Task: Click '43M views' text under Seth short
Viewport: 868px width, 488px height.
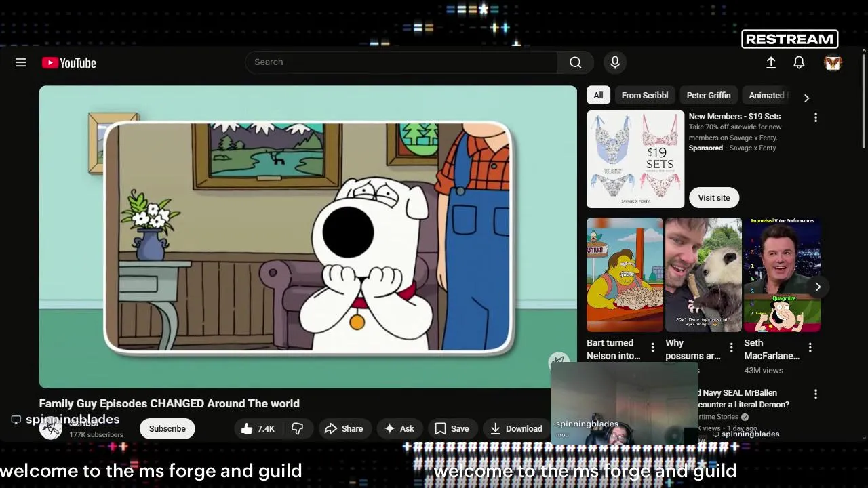Action: 764,371
